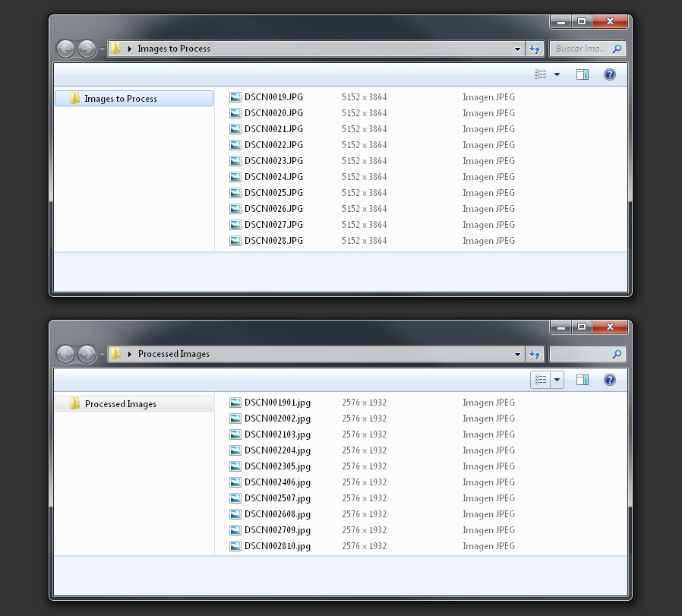The height and width of the screenshot is (616, 682).
Task: Click Back button in Images to Process window
Action: click(x=66, y=49)
